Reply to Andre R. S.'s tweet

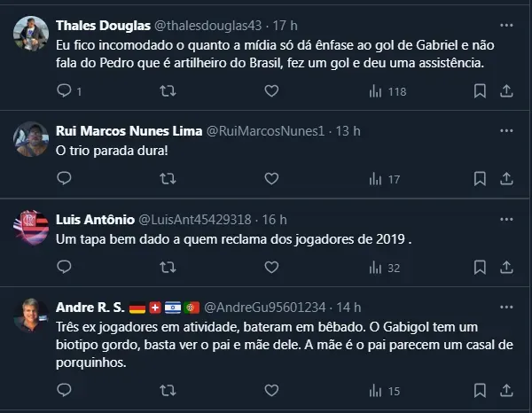tap(64, 390)
